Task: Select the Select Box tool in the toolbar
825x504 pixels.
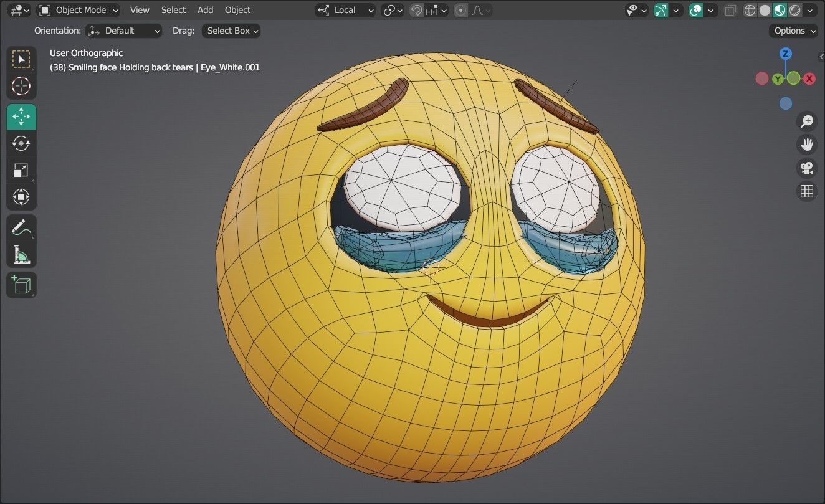Action: click(x=21, y=59)
